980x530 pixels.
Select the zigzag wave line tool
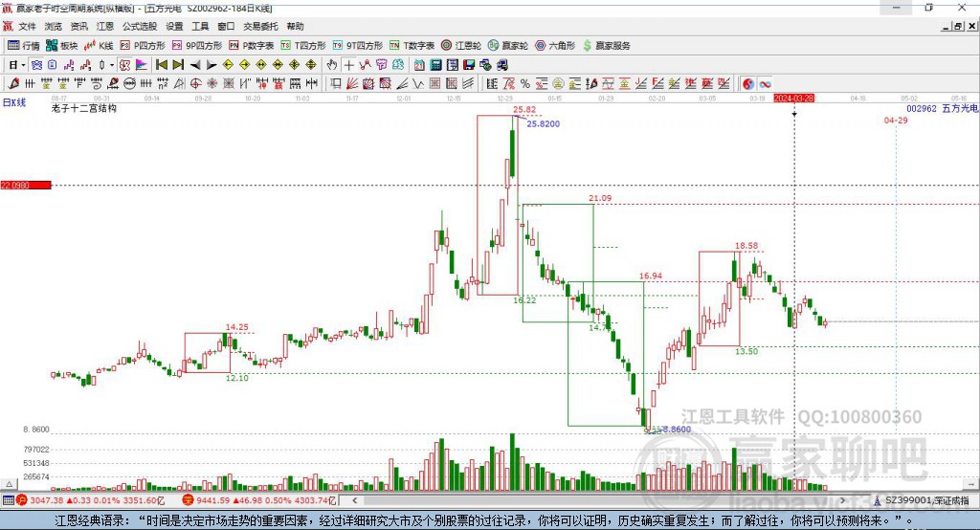pyautogui.click(x=417, y=84)
